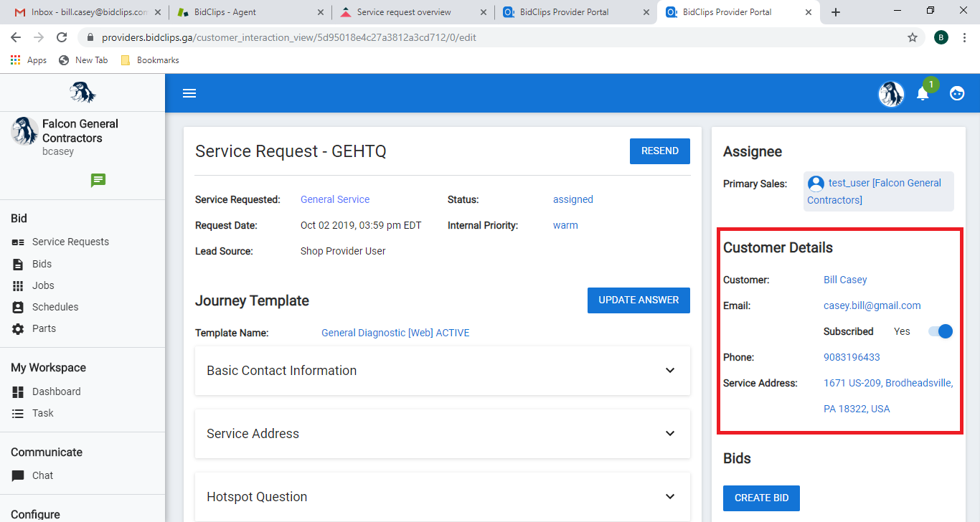Viewport: 980px width, 522px height.
Task: Expand the Service Address section
Action: pyautogui.click(x=443, y=434)
